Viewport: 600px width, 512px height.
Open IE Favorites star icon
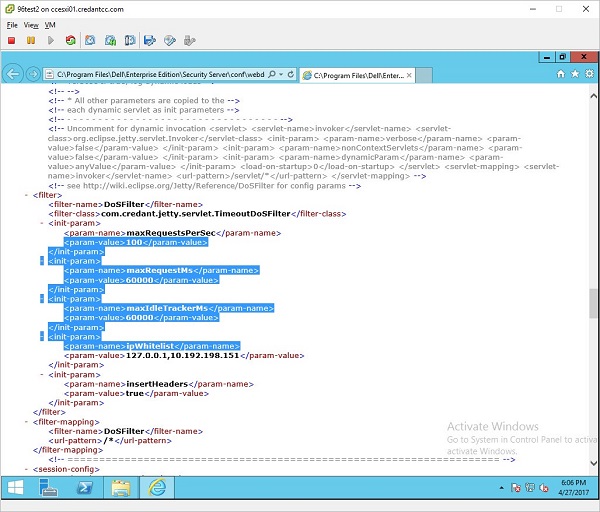click(574, 74)
